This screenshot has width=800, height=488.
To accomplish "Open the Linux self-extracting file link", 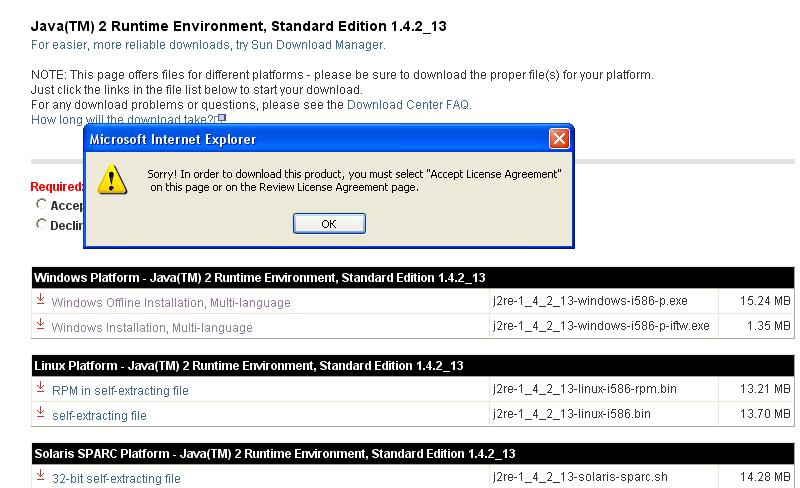I will point(99,415).
